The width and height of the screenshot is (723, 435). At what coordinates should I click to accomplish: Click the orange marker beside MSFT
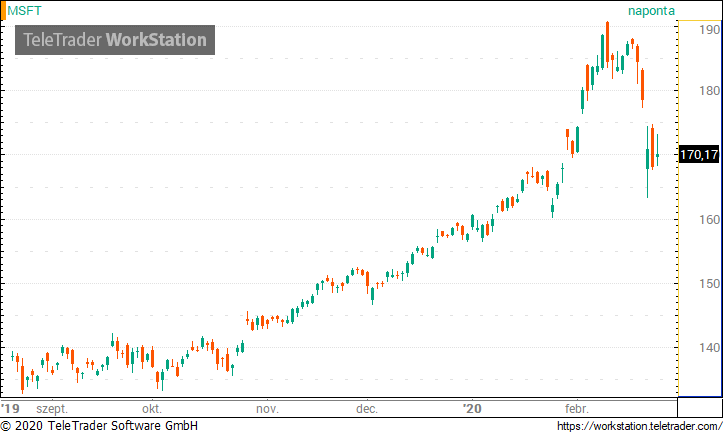[x=3, y=11]
